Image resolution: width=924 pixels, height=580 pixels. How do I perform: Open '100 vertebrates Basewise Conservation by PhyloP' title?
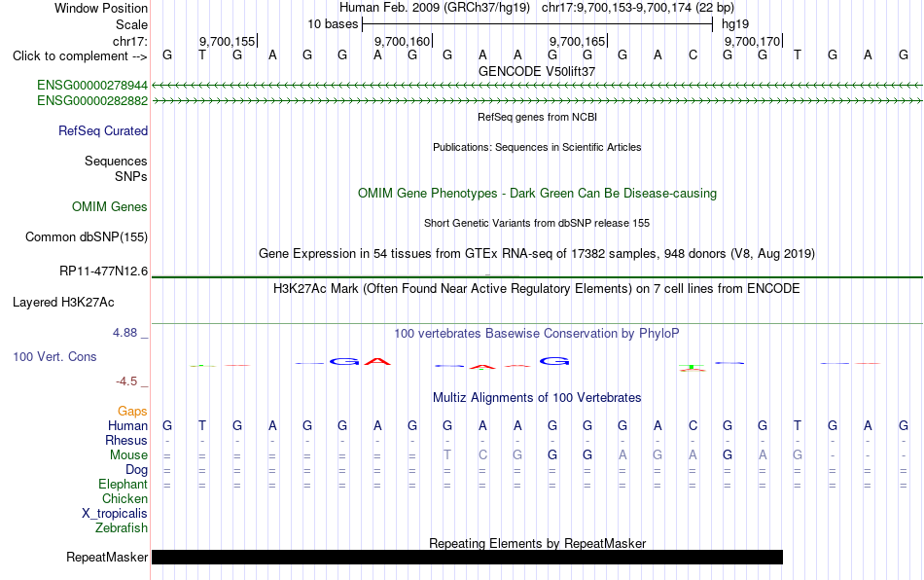pyautogui.click(x=537, y=333)
